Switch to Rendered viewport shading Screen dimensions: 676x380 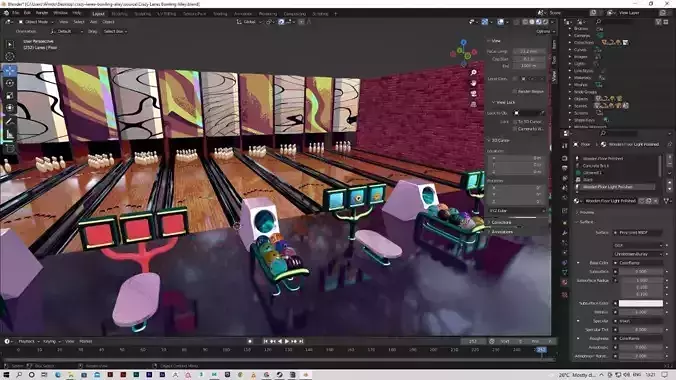545,22
